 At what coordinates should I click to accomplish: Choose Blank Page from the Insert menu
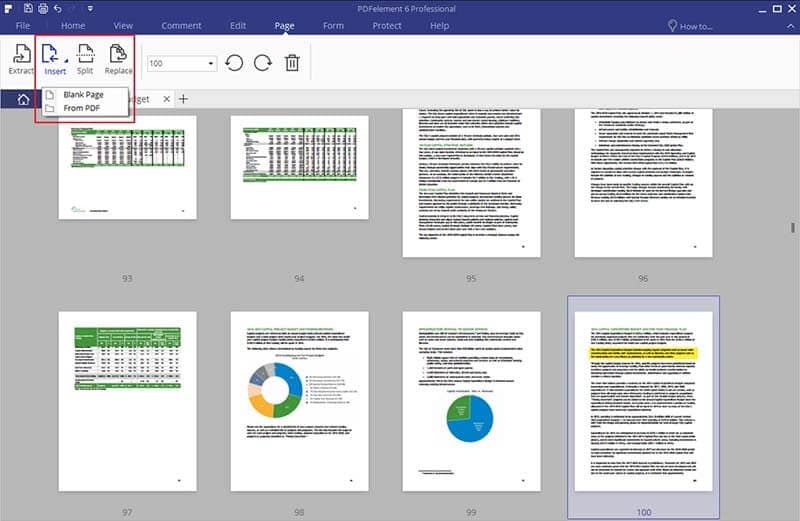tap(84, 94)
